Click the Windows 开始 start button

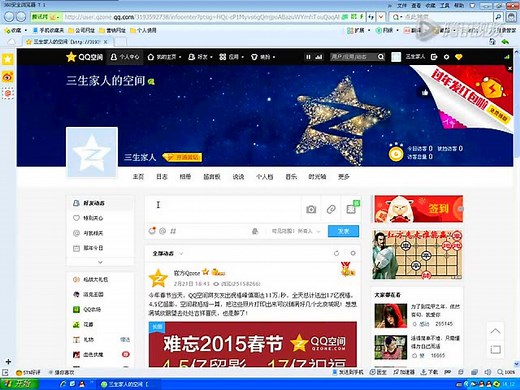tap(19, 384)
